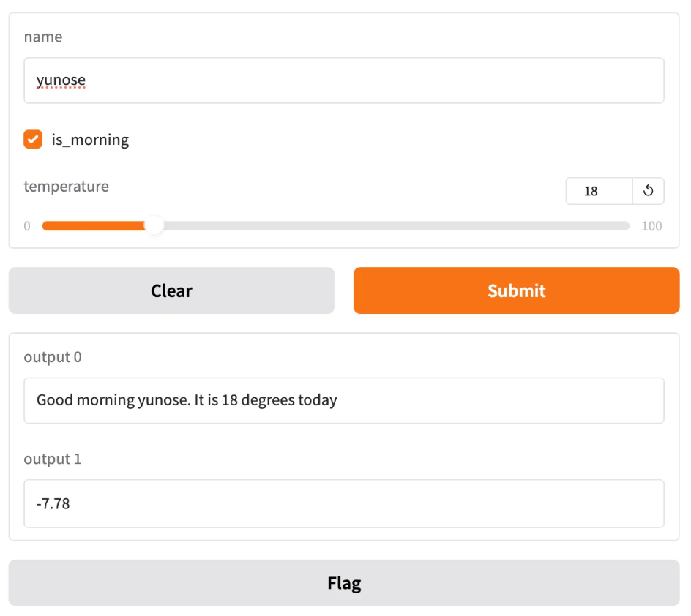Click the Clear button

[x=171, y=290]
